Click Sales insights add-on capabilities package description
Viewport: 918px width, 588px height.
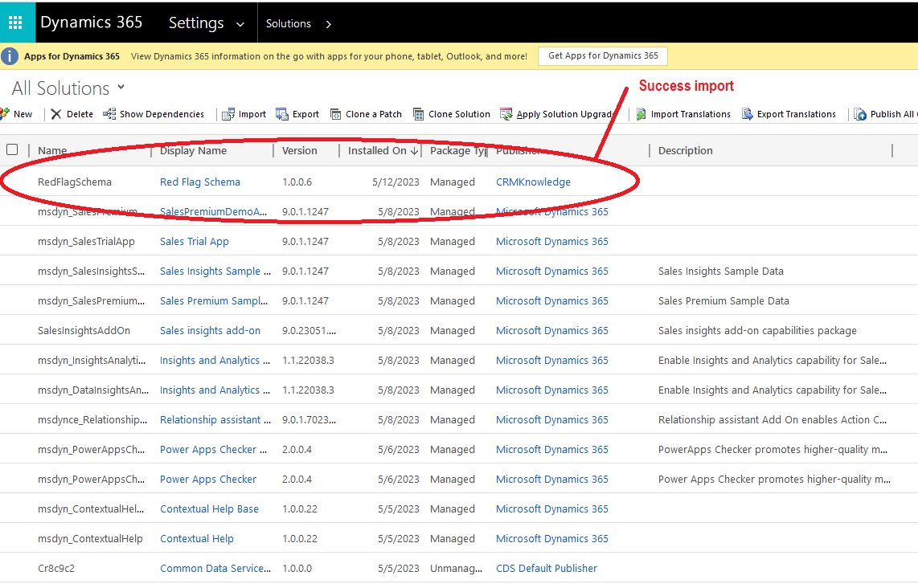(757, 331)
